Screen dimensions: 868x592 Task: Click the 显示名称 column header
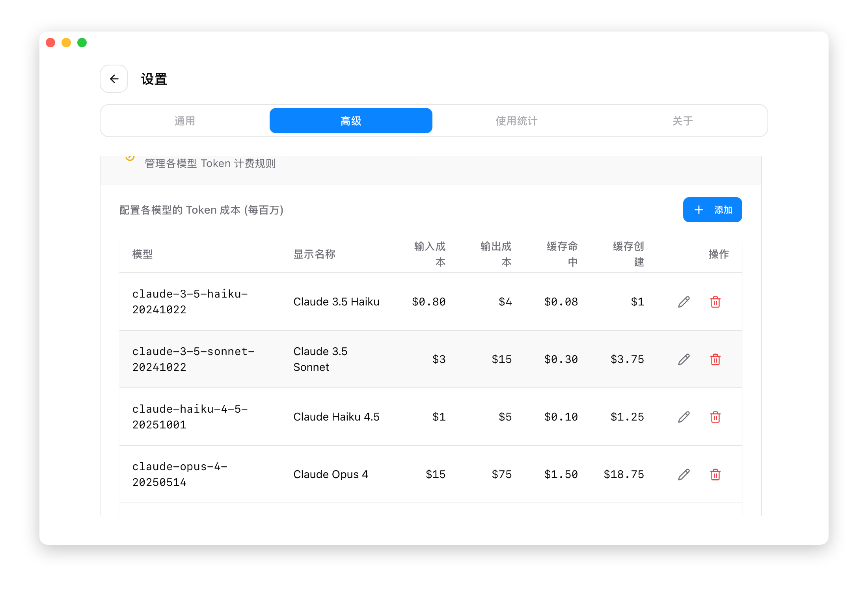(x=314, y=254)
